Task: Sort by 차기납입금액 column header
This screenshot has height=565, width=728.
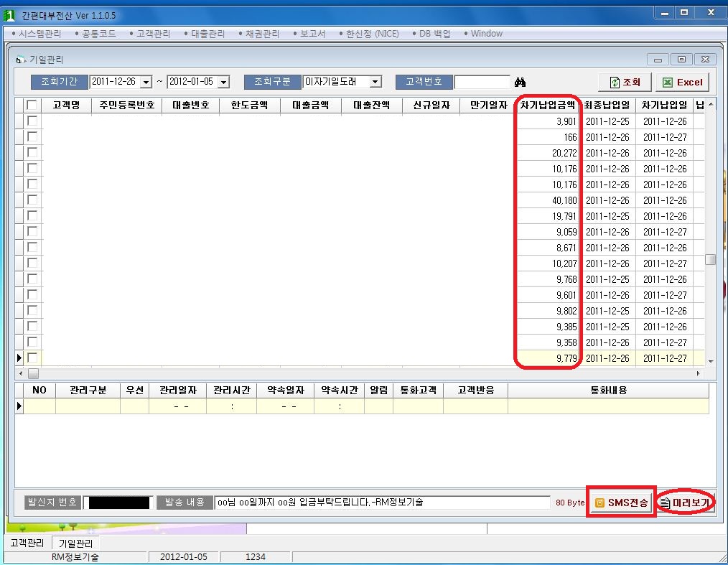Action: click(548, 106)
